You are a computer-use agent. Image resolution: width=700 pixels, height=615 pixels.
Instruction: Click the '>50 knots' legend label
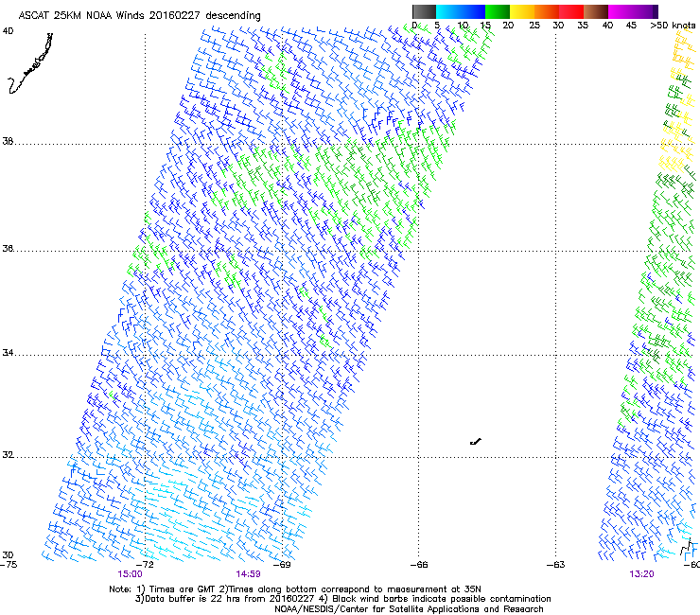[673, 26]
